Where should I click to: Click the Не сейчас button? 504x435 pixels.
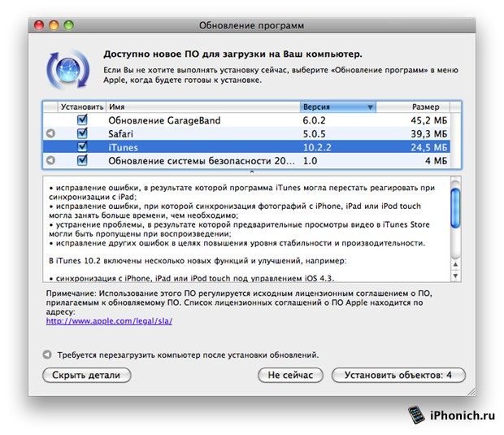pyautogui.click(x=290, y=375)
